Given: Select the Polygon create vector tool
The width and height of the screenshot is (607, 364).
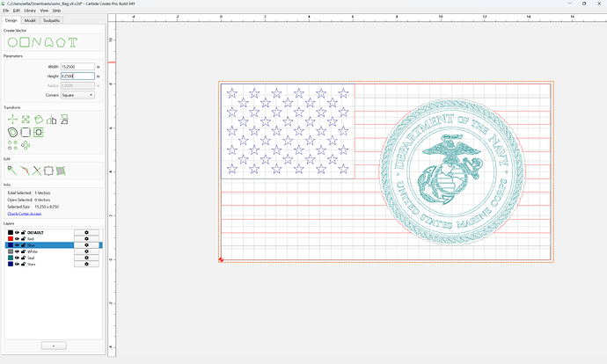Looking at the screenshot, I should coord(61,42).
